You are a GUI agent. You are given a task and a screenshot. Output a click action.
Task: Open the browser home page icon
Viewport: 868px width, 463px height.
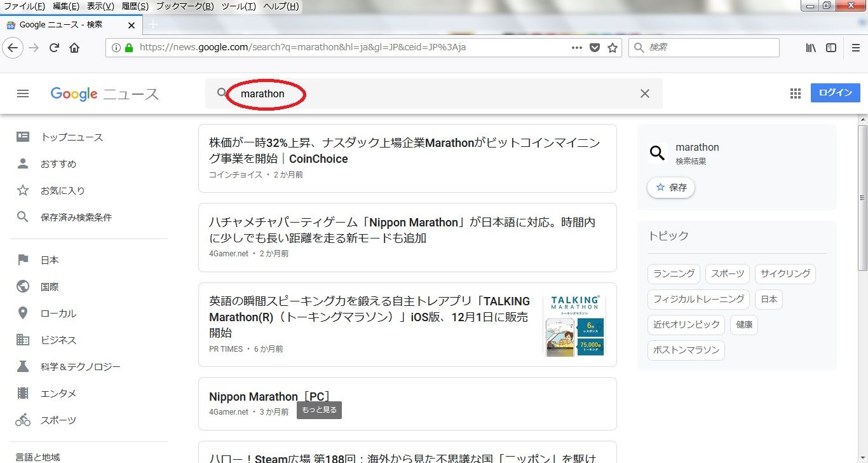click(x=74, y=48)
